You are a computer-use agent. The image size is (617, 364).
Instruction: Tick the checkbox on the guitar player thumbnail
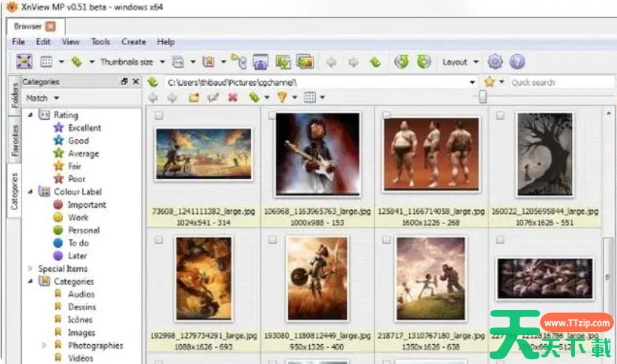(273, 116)
